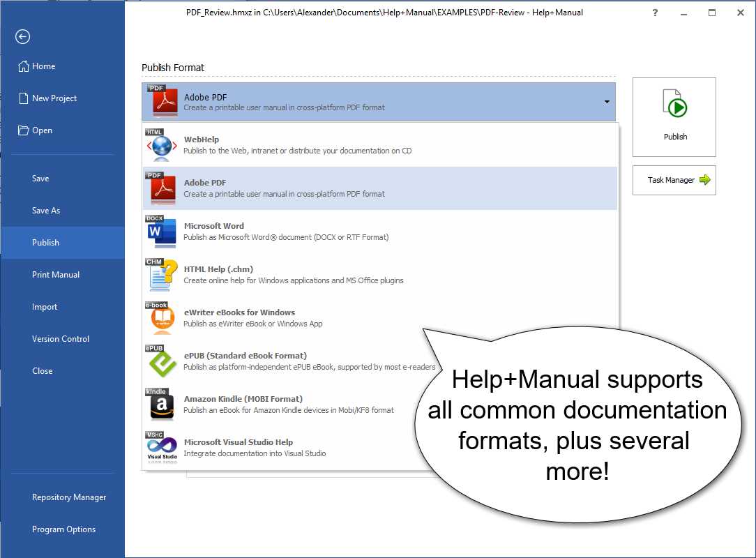
Task: Click 'Publish to the Web, intranet' description
Action: [x=298, y=151]
